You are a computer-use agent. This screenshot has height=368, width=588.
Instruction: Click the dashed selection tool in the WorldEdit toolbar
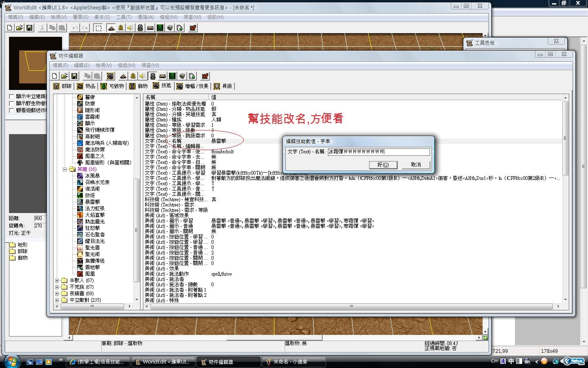tap(98, 28)
